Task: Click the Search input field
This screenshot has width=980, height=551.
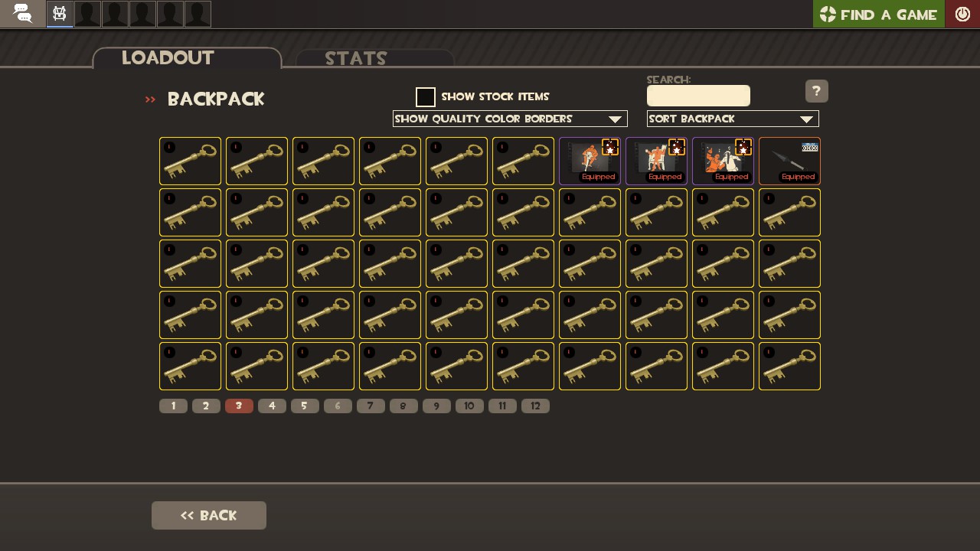Action: [x=698, y=96]
